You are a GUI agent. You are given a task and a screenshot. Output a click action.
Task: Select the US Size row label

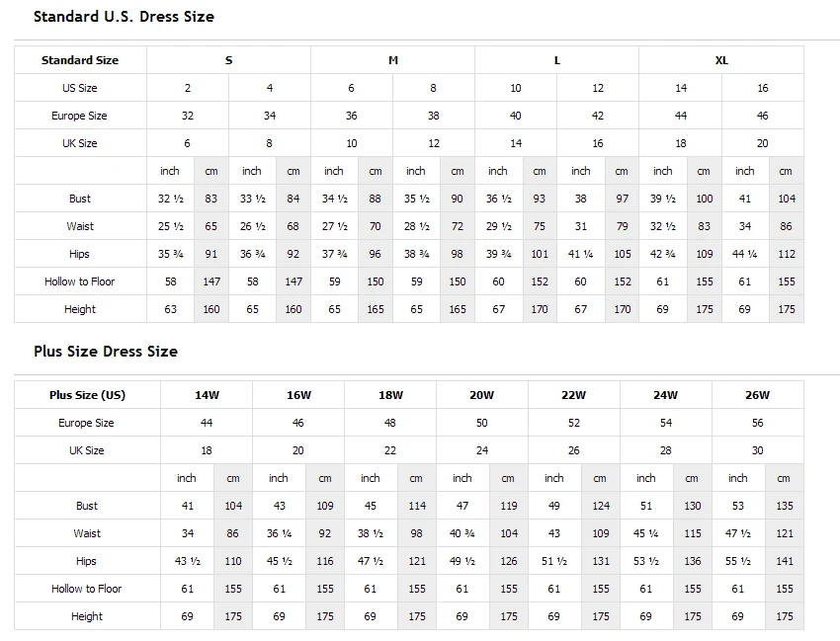80,88
